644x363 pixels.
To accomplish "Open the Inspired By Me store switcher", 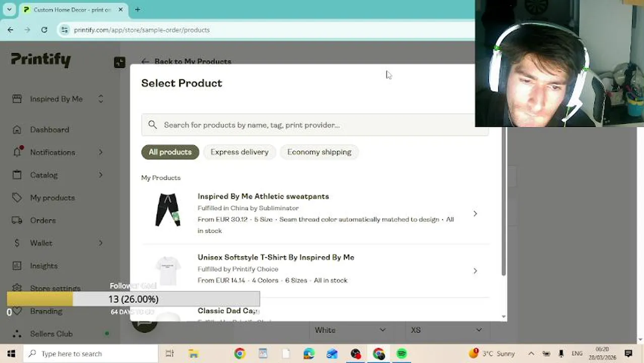I will pos(58,99).
